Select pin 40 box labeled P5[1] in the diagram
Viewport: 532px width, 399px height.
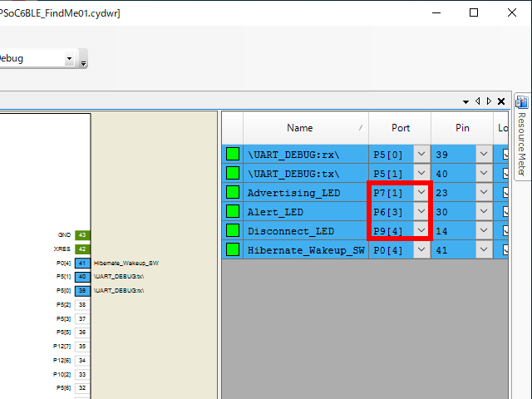(x=82, y=277)
